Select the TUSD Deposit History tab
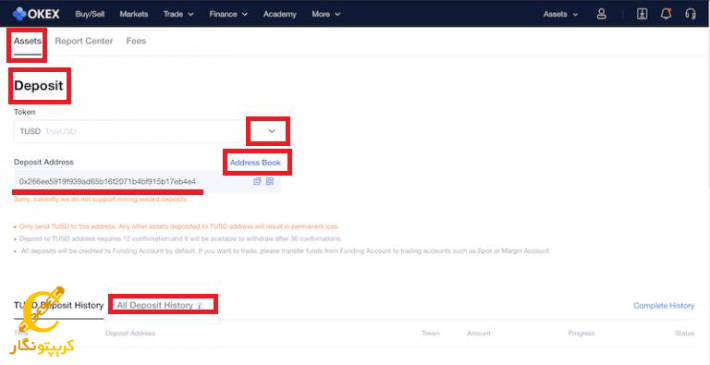This screenshot has width=710, height=365. point(59,306)
